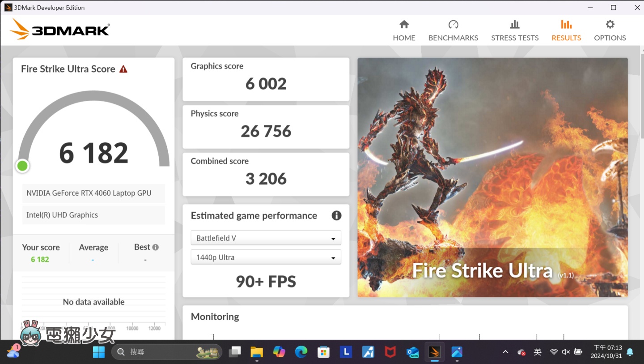Click the 26 756 physics score value
This screenshot has height=364, width=644.
266,131
